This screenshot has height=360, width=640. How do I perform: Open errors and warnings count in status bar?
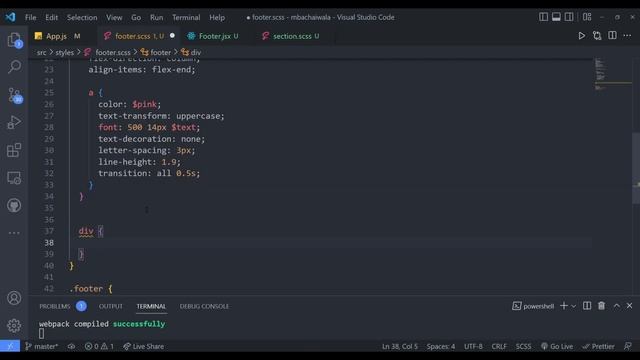[x=99, y=346]
